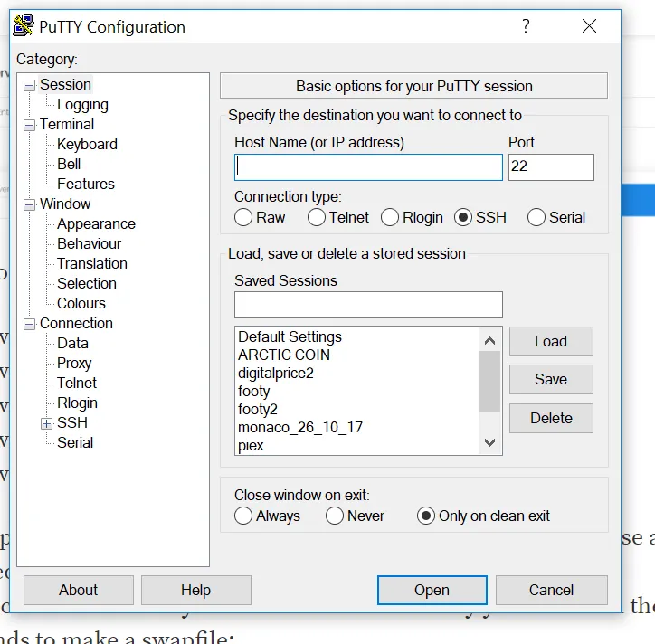This screenshot has height=644, width=655.
Task: Open the Selection settings category
Action: (87, 284)
